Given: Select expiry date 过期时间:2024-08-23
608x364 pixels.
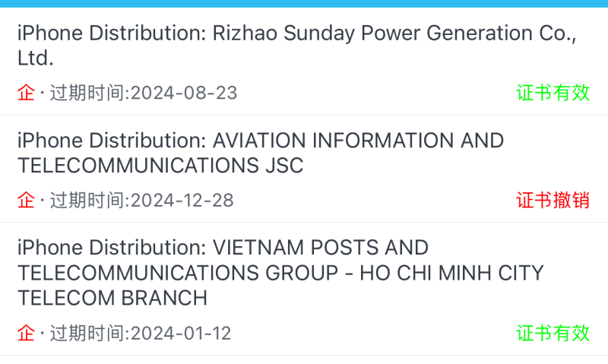Looking at the screenshot, I should (x=144, y=93).
